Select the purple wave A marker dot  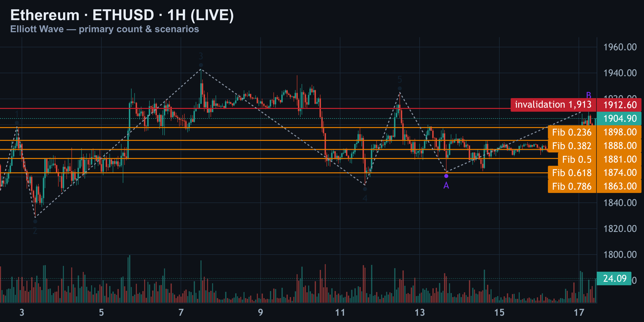coord(446,176)
